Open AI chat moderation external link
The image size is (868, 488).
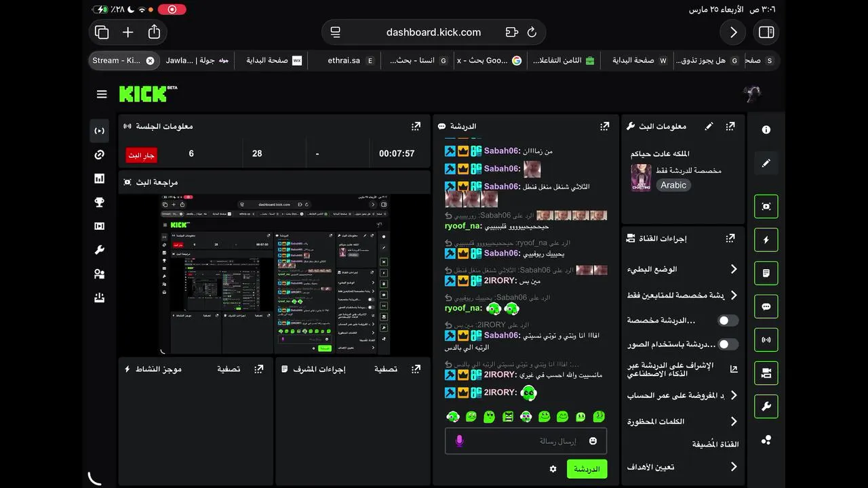734,369
